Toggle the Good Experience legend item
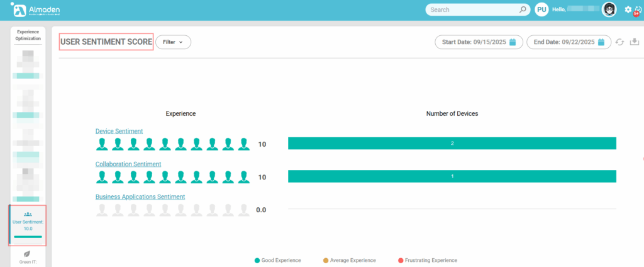The height and width of the screenshot is (267, 644). click(277, 260)
